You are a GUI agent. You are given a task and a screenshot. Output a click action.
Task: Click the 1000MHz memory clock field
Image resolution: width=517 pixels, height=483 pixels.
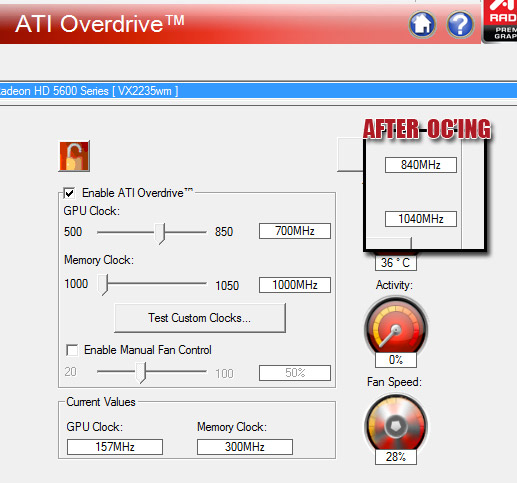click(295, 285)
